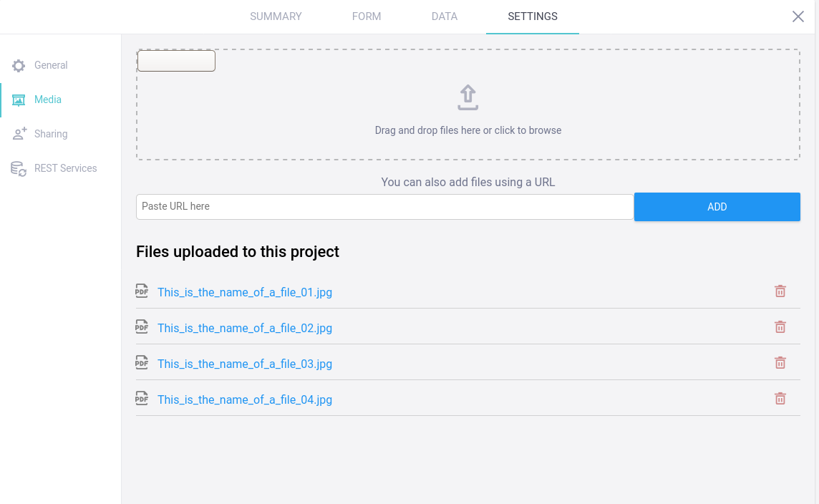
Task: Select the Media sidebar icon
Action: pyautogui.click(x=18, y=100)
